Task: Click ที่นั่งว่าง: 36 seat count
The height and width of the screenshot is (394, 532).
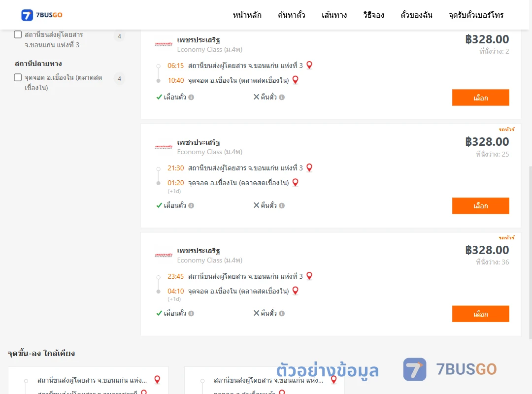Action: 492,263
